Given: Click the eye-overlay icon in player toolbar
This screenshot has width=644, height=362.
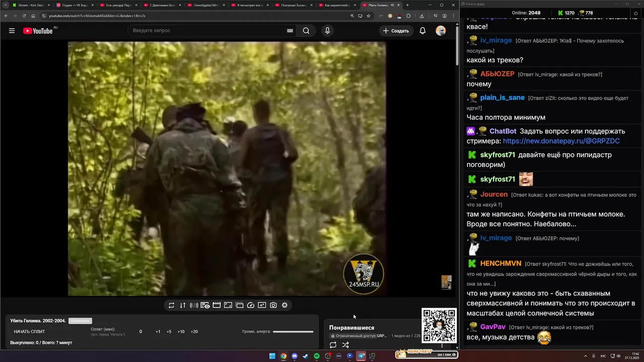Looking at the screenshot, I should click(205, 305).
